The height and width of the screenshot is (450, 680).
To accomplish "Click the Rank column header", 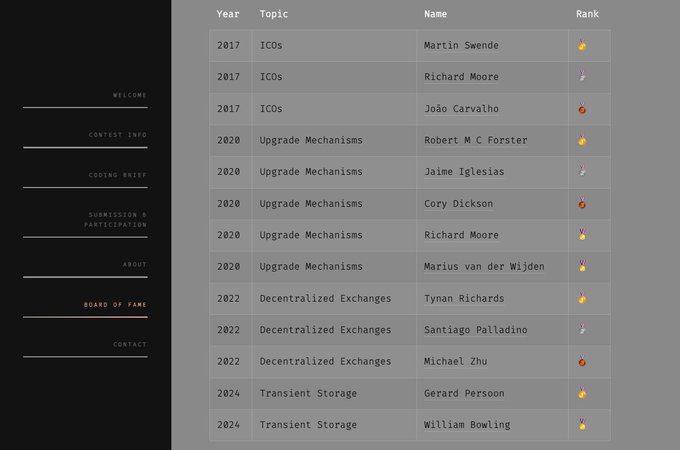I will click(x=587, y=14).
